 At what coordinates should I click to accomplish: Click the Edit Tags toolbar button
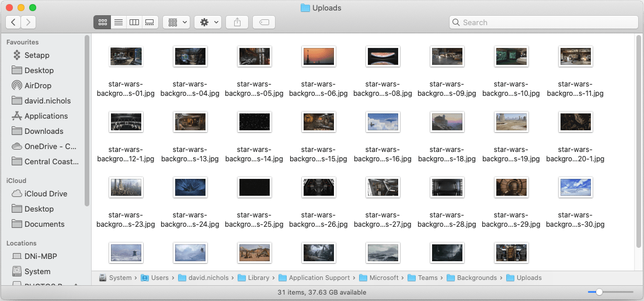pos(264,22)
